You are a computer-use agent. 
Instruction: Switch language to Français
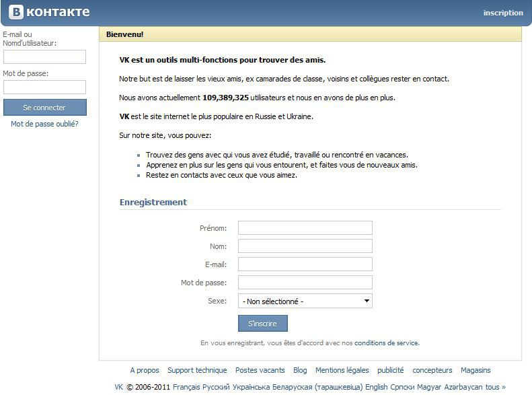coord(186,387)
